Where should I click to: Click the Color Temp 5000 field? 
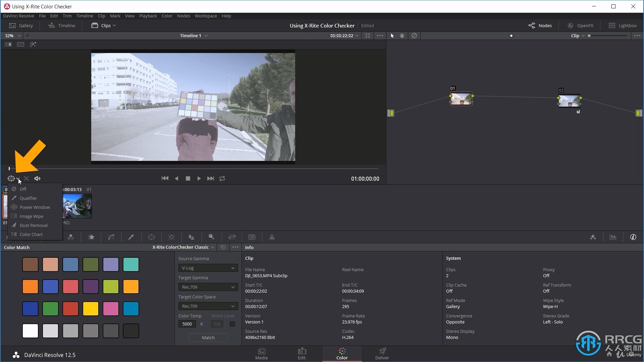(187, 324)
